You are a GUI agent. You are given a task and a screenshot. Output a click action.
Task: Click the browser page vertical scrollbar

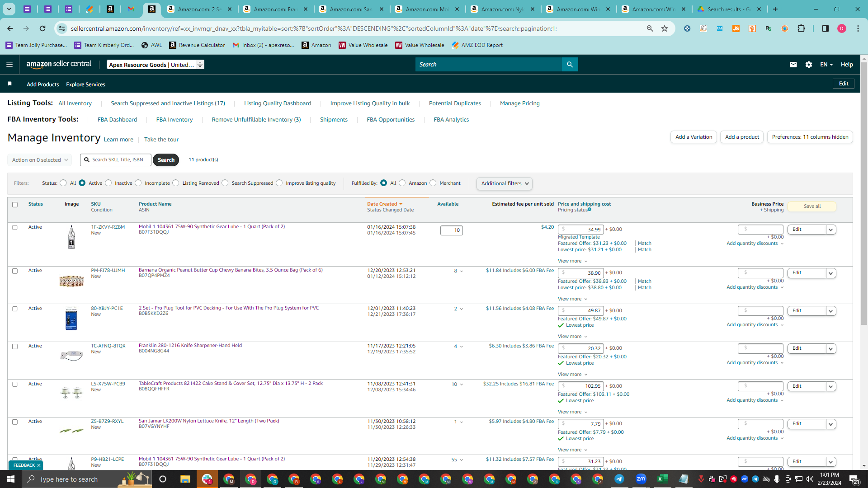(x=864, y=193)
